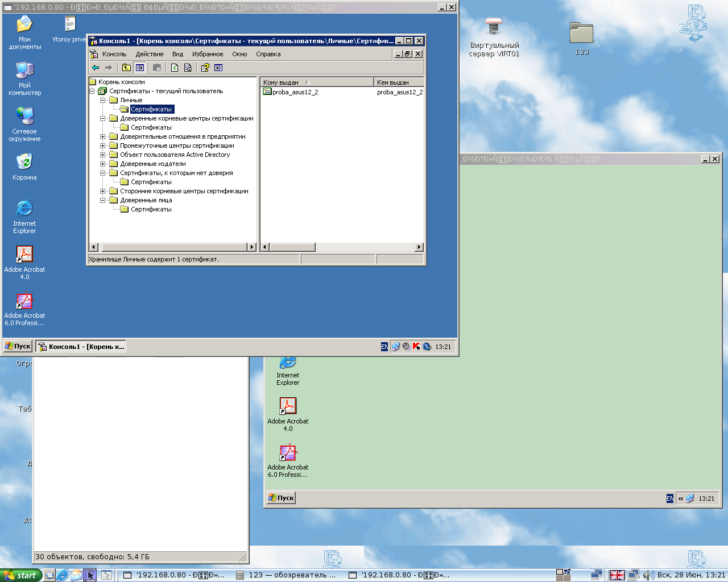This screenshot has height=582, width=728.
Task: Expand Доверительные отношения в предприятии node
Action: coord(103,136)
